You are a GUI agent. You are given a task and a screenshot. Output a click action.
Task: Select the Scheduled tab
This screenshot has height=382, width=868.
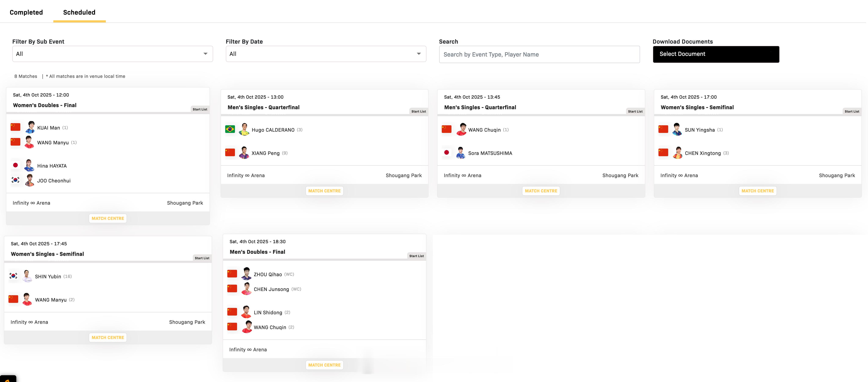coord(79,12)
